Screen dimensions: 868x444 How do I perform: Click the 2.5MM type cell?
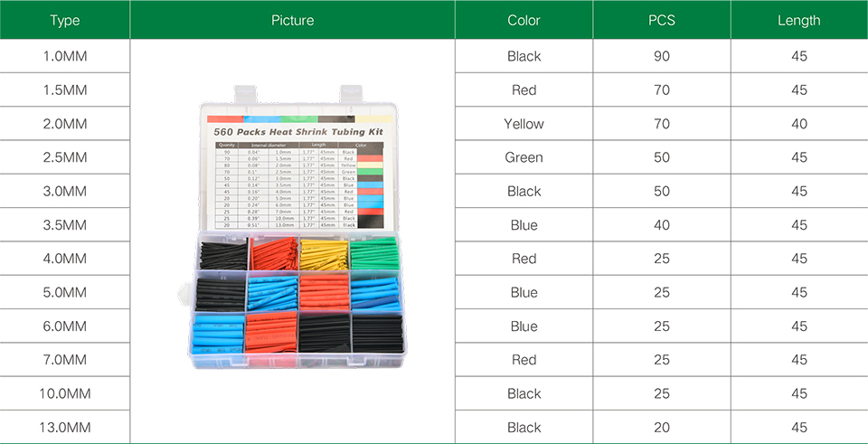[65, 157]
